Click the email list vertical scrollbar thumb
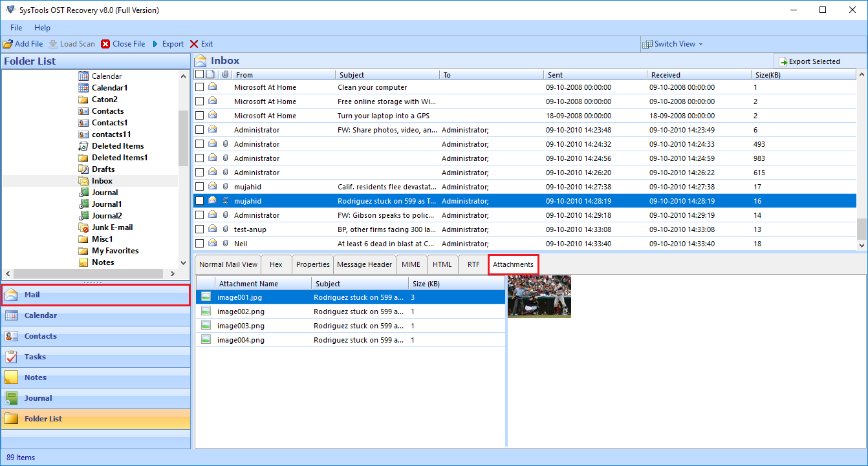Screen dimensions: 868x466 (862, 229)
